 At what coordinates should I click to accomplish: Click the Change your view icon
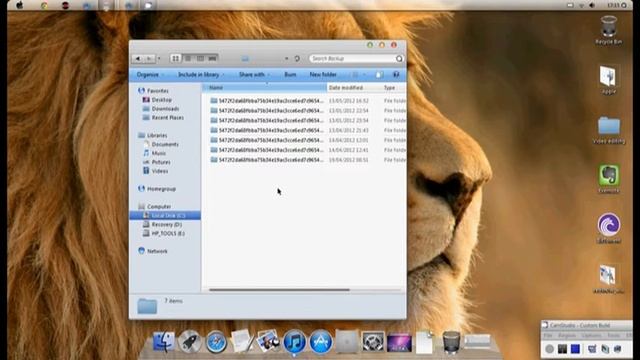pos(355,75)
